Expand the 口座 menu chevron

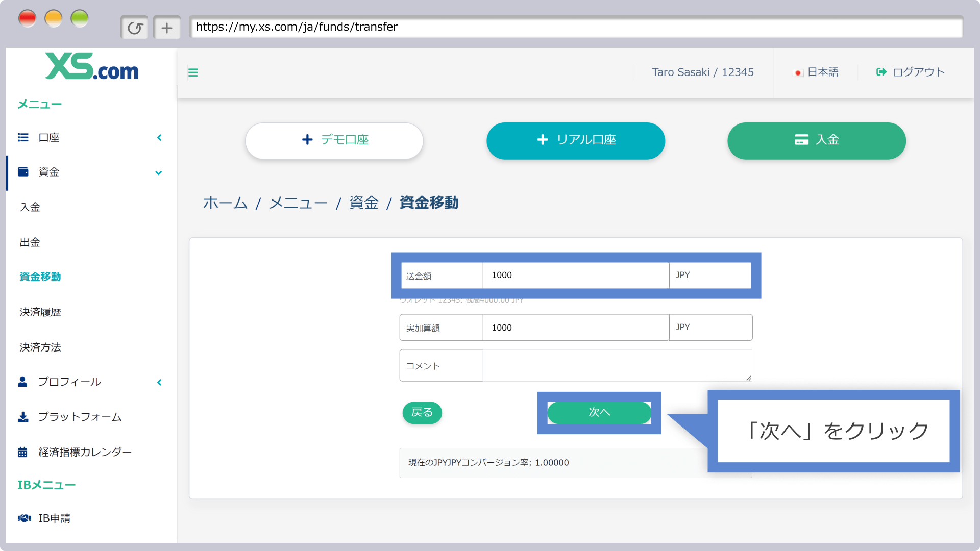tap(159, 137)
